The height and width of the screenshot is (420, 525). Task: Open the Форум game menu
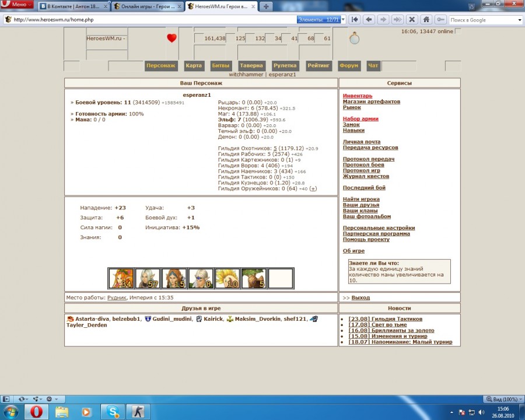pos(349,66)
